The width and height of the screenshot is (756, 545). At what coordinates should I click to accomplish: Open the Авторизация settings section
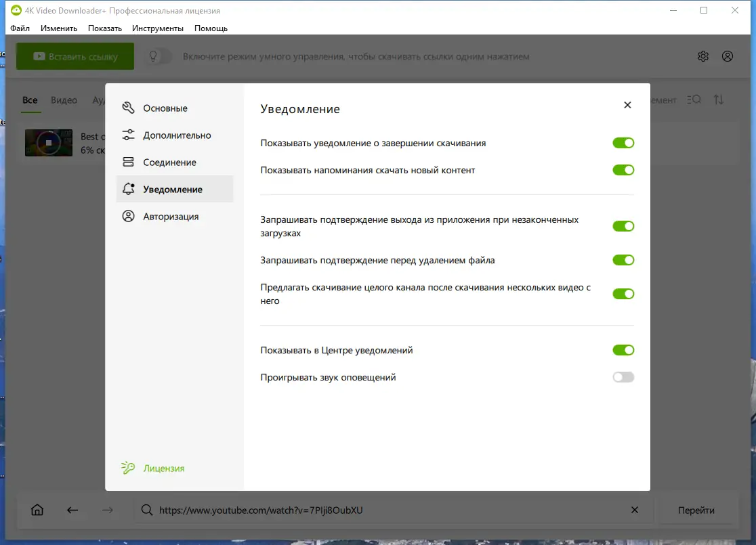[171, 216]
